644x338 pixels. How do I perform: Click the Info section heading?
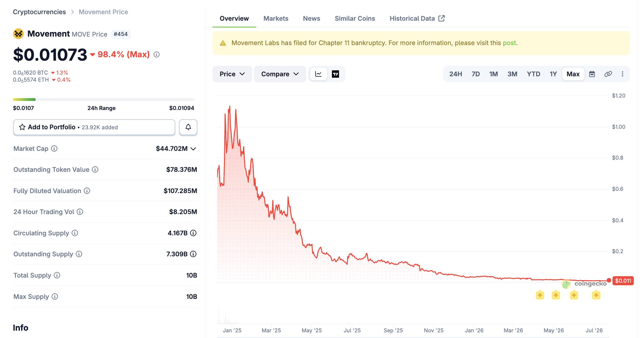coord(21,328)
